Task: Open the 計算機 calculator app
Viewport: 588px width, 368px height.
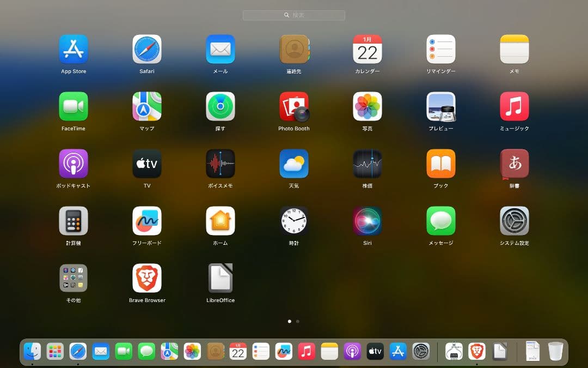Action: (x=73, y=221)
